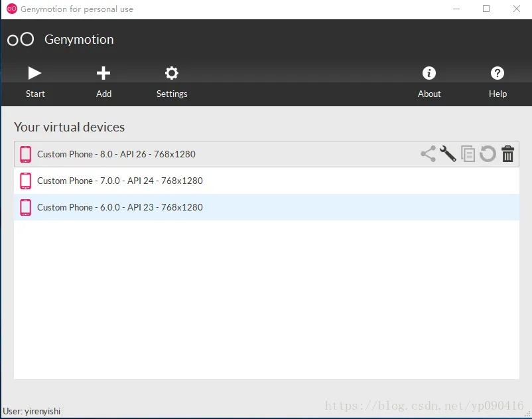Click User: yirenyishi status text
The height and width of the screenshot is (419, 532).
(x=32, y=411)
